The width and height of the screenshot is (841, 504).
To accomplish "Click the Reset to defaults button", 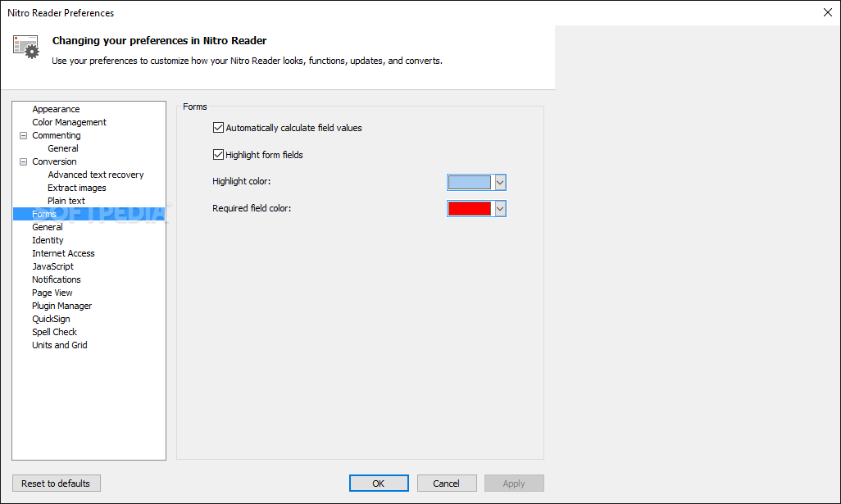I will tap(57, 483).
